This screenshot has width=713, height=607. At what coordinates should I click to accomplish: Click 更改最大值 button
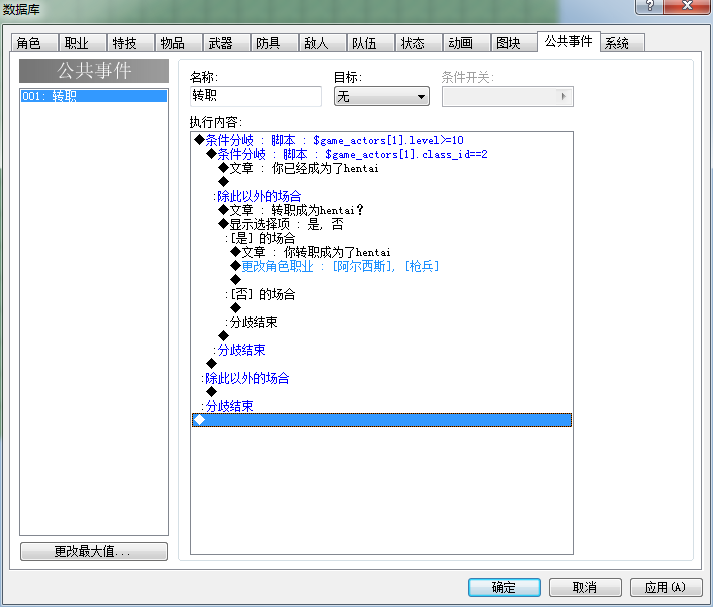point(94,551)
